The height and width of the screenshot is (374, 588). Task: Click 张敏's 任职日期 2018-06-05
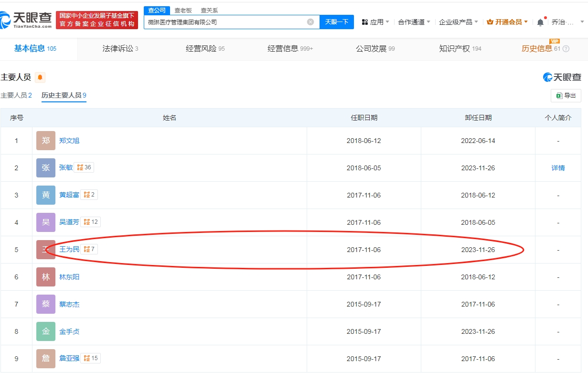364,168
